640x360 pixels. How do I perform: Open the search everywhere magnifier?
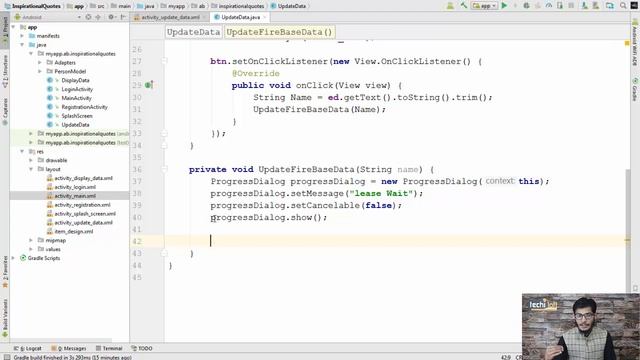[x=623, y=6]
